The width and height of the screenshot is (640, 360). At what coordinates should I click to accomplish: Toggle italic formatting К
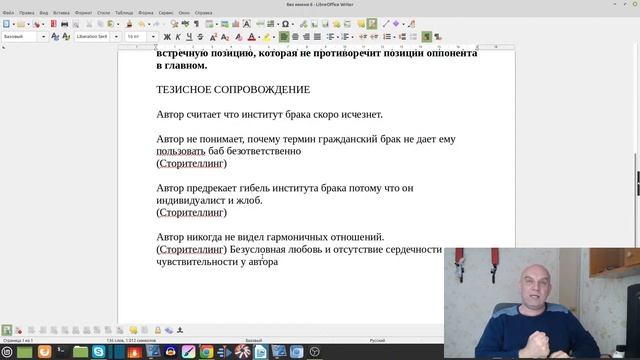tap(178, 37)
